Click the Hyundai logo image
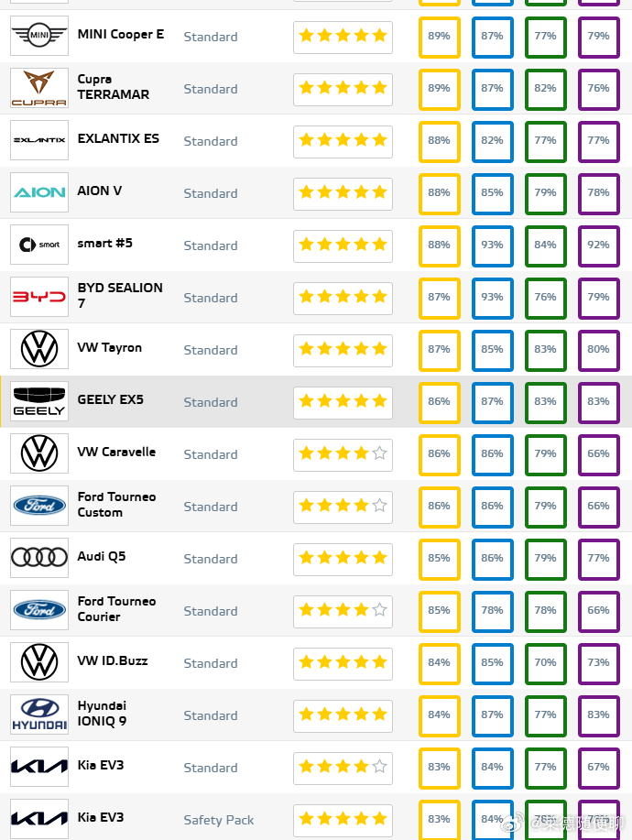This screenshot has width=632, height=840. pyautogui.click(x=39, y=715)
